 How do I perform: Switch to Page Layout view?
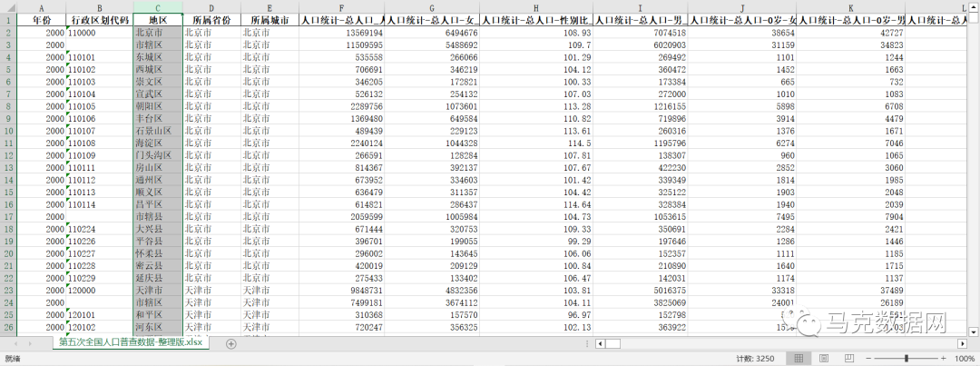click(x=823, y=358)
